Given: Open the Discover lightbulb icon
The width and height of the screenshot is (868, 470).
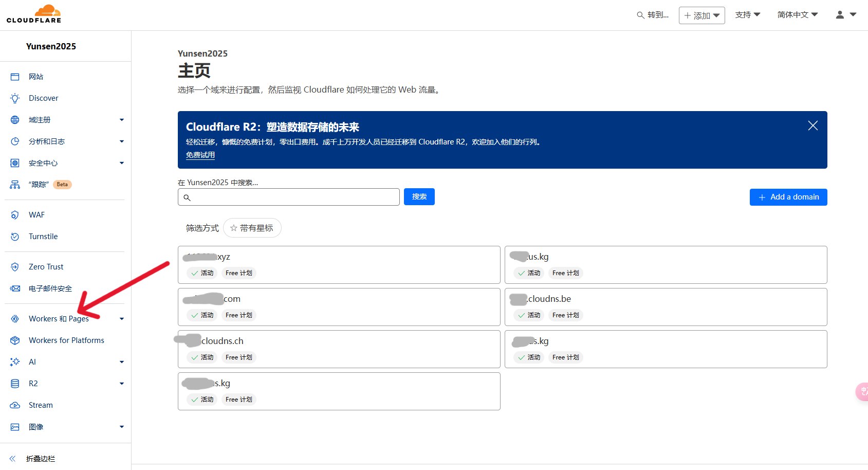Looking at the screenshot, I should pyautogui.click(x=15, y=98).
